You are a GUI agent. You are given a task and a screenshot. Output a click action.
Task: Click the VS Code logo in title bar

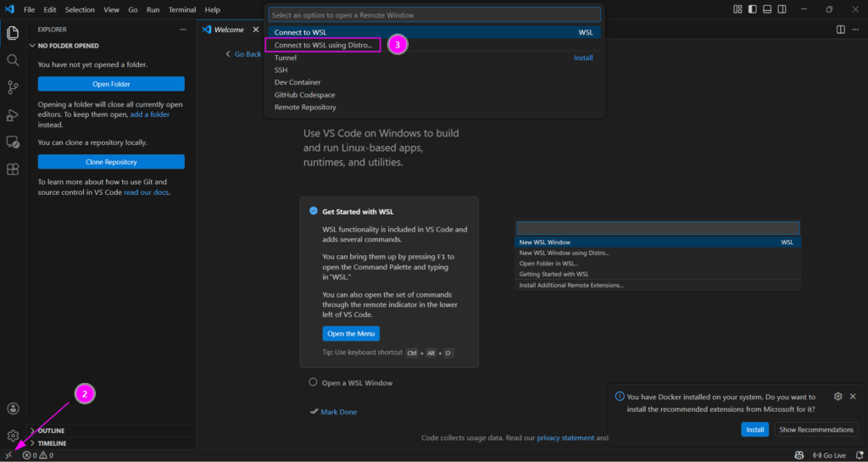pos(9,9)
